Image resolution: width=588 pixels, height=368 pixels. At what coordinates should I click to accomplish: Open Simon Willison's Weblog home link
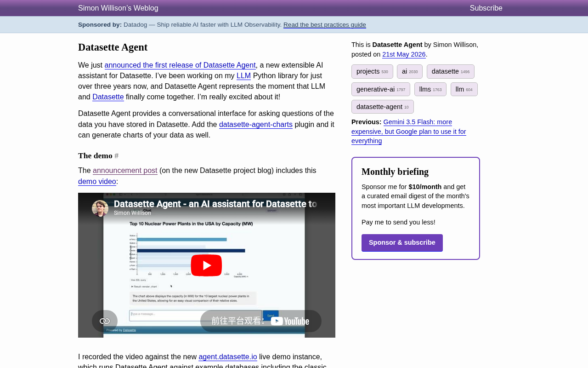[118, 8]
